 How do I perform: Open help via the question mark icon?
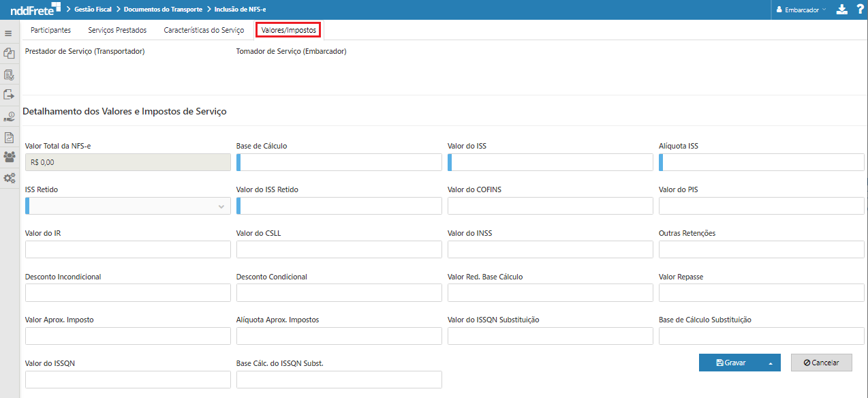(859, 10)
